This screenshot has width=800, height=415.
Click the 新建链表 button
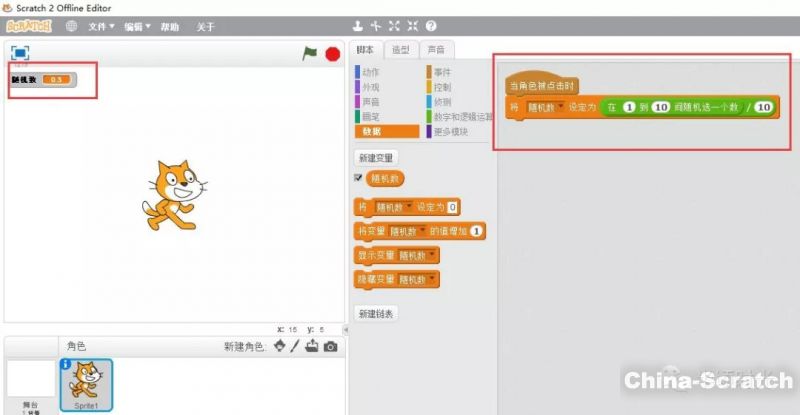click(376, 313)
